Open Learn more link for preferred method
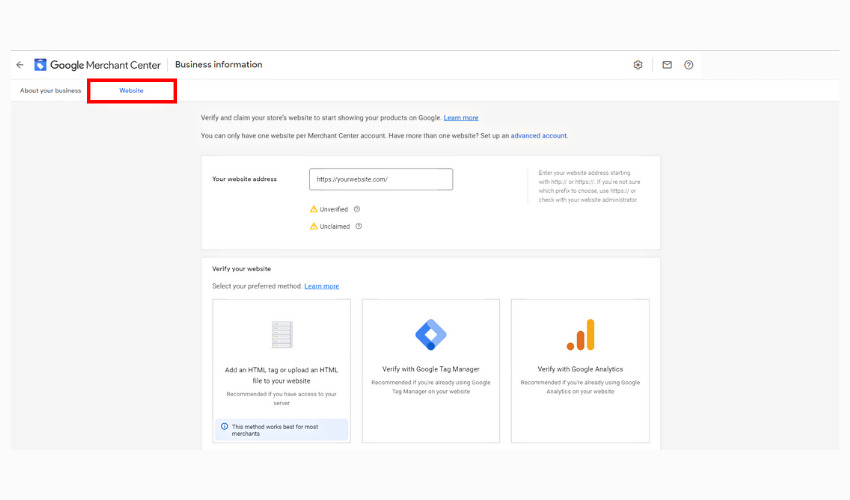Image resolution: width=850 pixels, height=500 pixels. tap(321, 286)
